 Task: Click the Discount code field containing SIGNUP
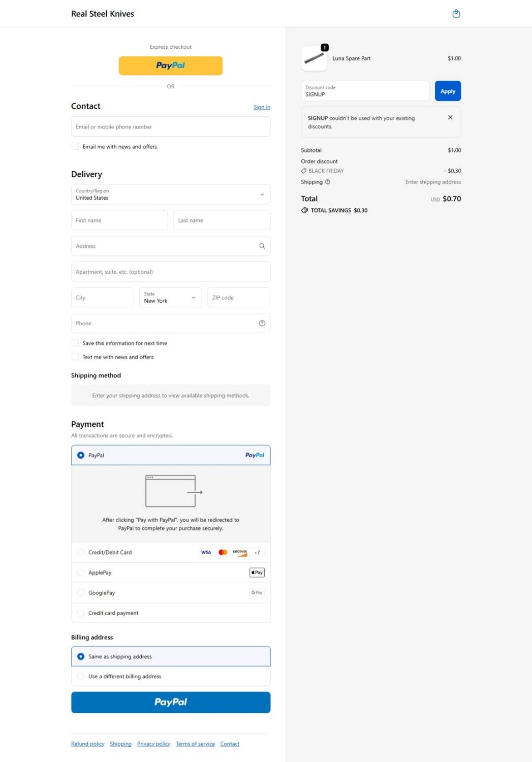click(365, 91)
